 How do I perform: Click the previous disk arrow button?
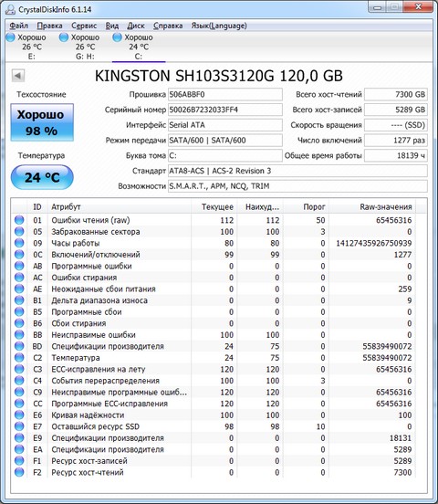coord(18,76)
